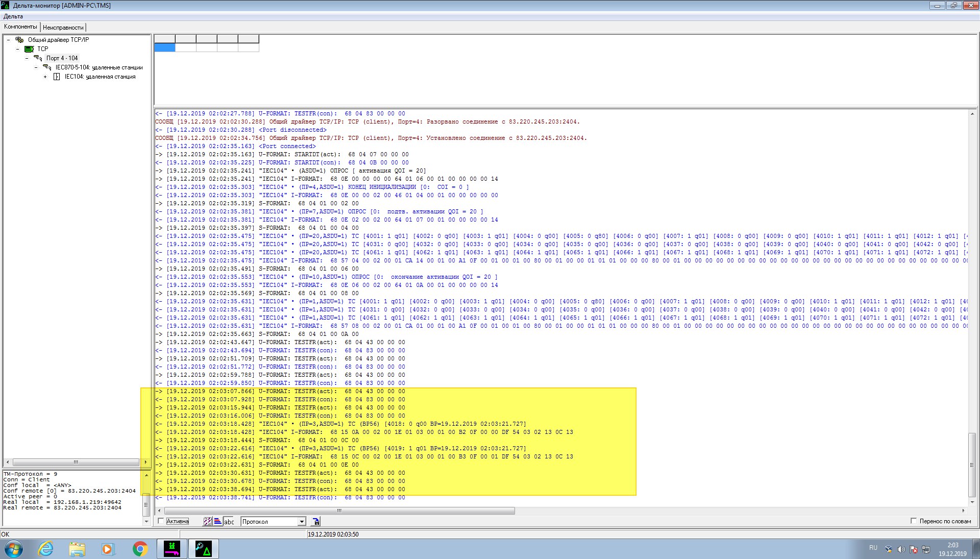Click status bar timestamp 19.12.2019 02:03:50
The width and height of the screenshot is (980, 559).
pyautogui.click(x=333, y=534)
